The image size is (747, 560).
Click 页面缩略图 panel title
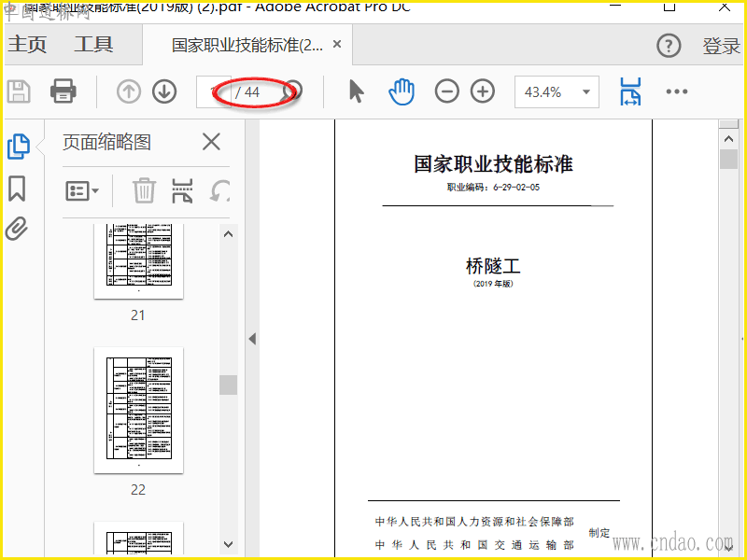point(106,142)
